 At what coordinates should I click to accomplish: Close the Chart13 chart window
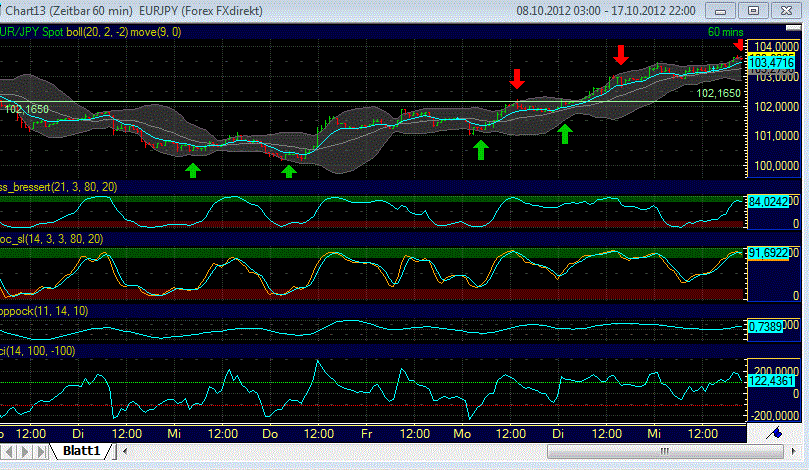pos(786,11)
